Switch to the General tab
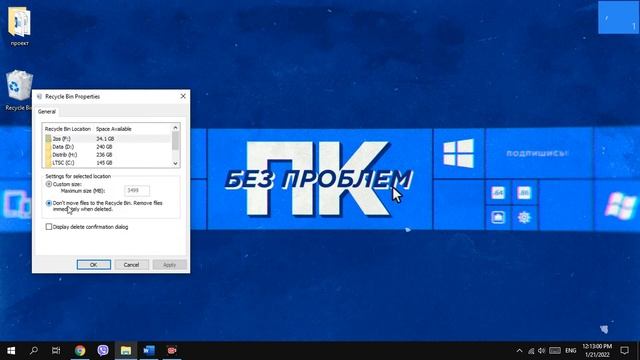The image size is (640, 360). tap(47, 111)
